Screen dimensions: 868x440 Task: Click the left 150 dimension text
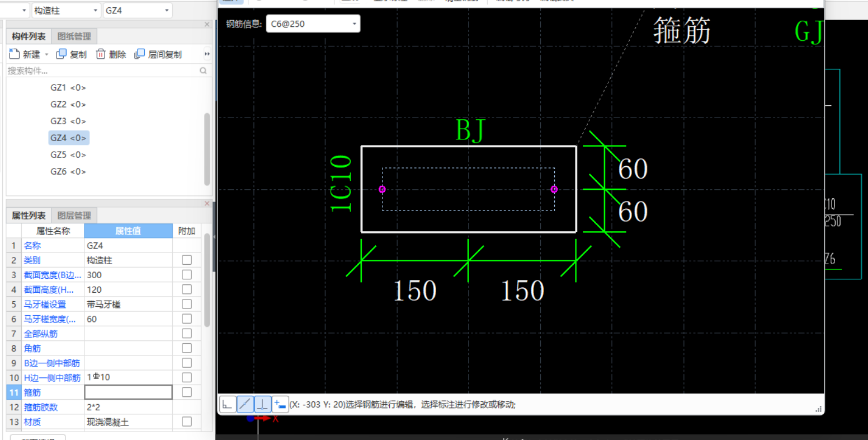click(414, 291)
